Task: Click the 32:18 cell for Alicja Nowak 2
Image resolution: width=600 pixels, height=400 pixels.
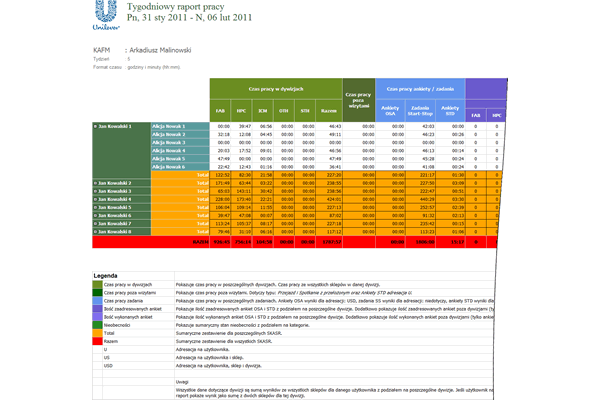Action: click(x=220, y=134)
